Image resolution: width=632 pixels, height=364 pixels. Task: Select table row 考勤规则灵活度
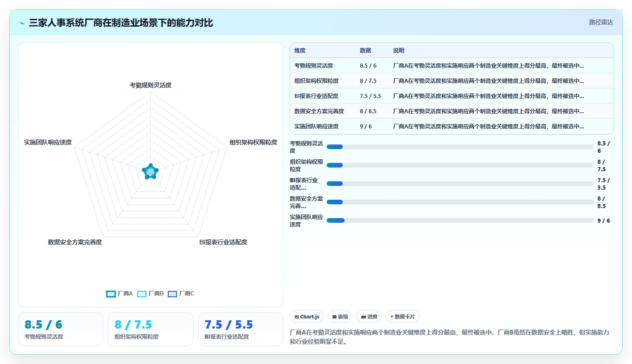[452, 66]
